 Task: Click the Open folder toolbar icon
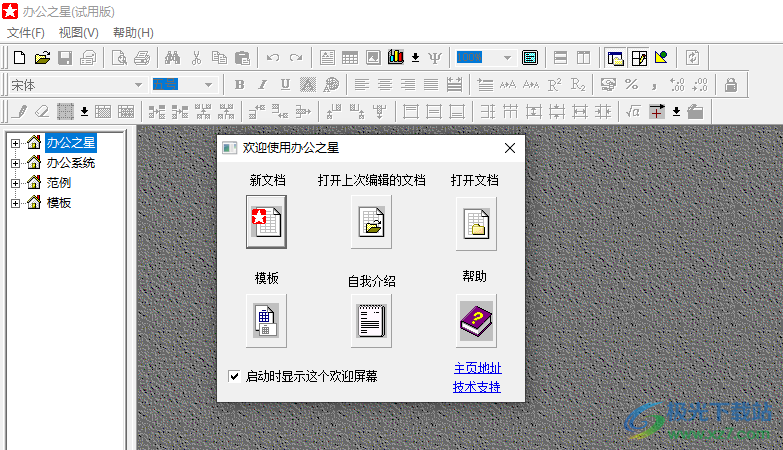click(42, 58)
